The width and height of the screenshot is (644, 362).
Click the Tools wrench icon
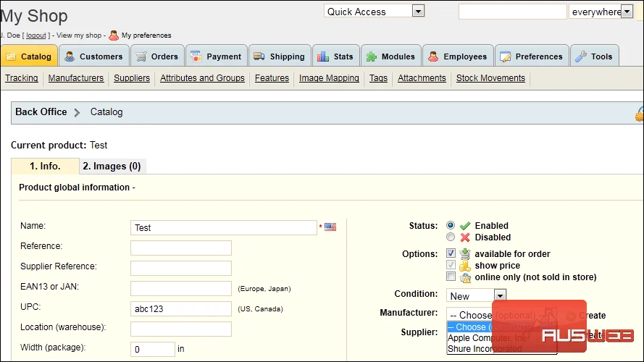tap(581, 56)
